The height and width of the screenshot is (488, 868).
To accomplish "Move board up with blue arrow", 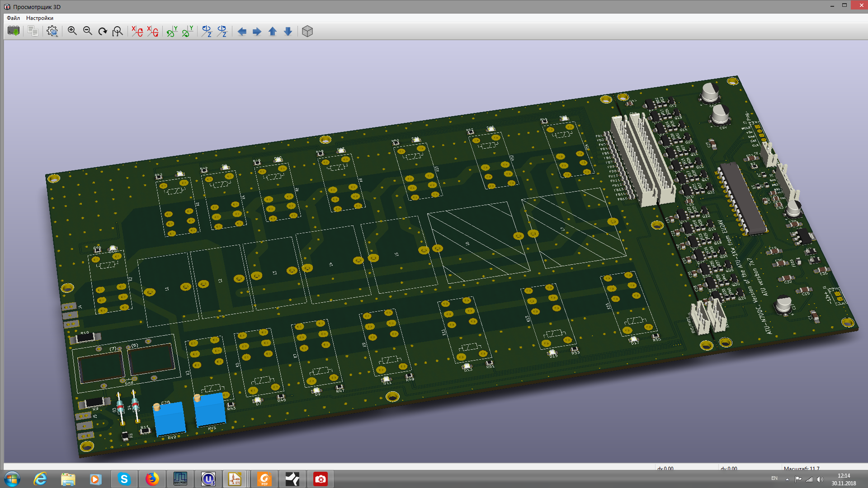I will (x=272, y=31).
